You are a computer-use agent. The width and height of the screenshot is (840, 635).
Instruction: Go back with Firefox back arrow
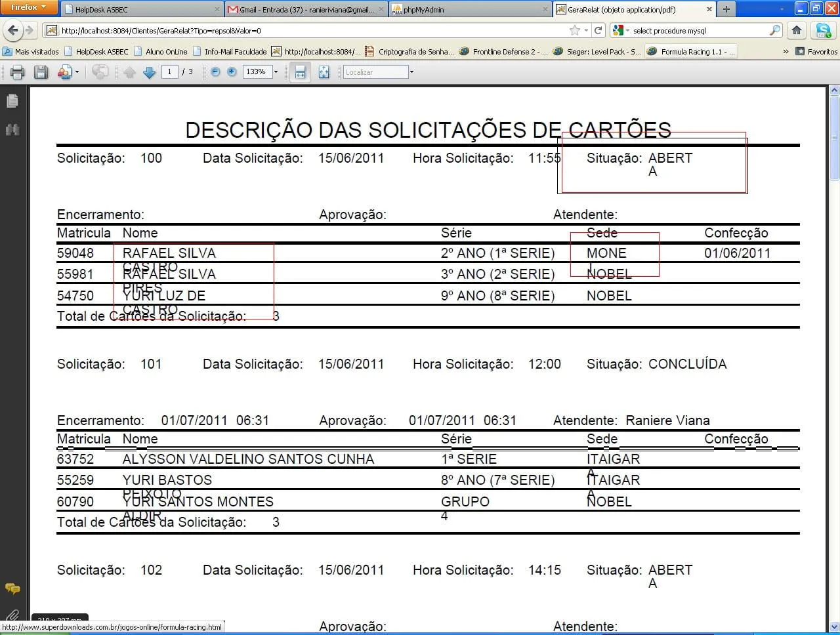pos(12,30)
